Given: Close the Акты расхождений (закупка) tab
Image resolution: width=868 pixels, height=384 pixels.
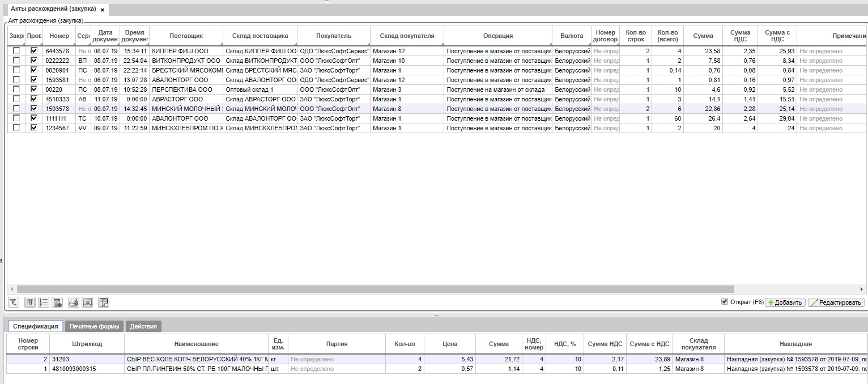Looking at the screenshot, I should (x=103, y=10).
